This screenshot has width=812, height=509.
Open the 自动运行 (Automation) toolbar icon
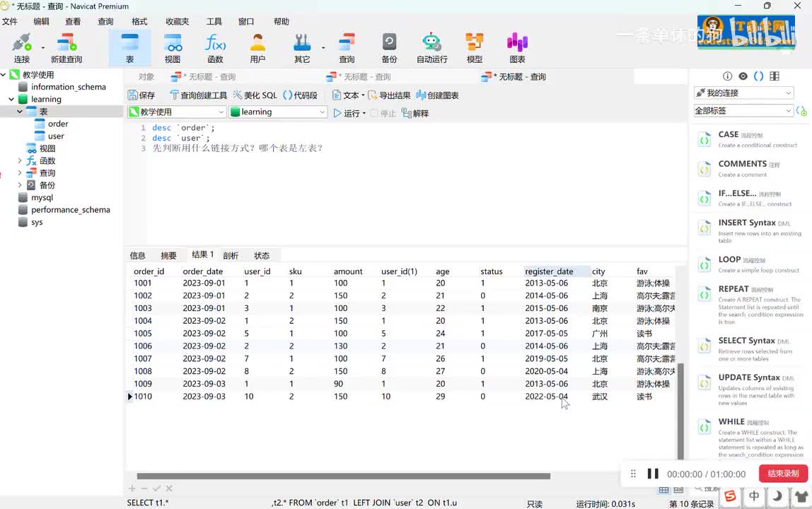pyautogui.click(x=432, y=48)
